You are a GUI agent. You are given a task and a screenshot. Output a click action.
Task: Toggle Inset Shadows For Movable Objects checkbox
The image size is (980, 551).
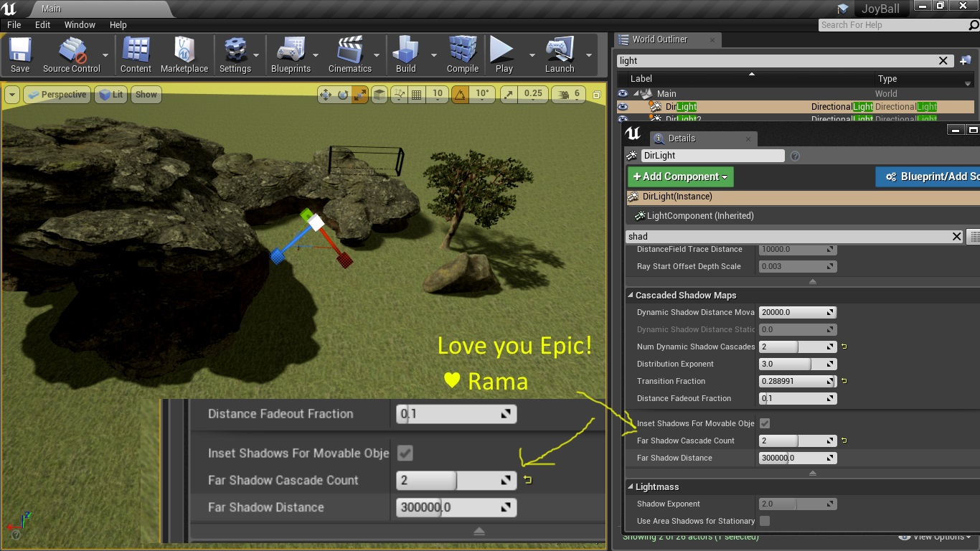pos(765,423)
